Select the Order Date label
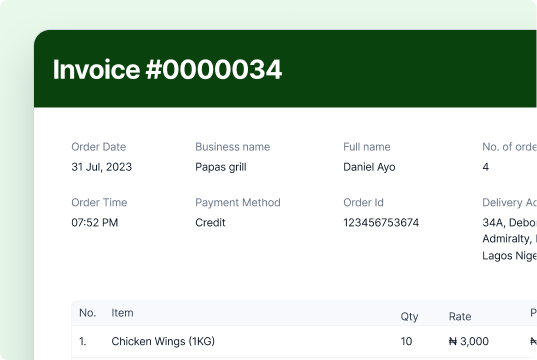The height and width of the screenshot is (360, 537). click(x=99, y=147)
